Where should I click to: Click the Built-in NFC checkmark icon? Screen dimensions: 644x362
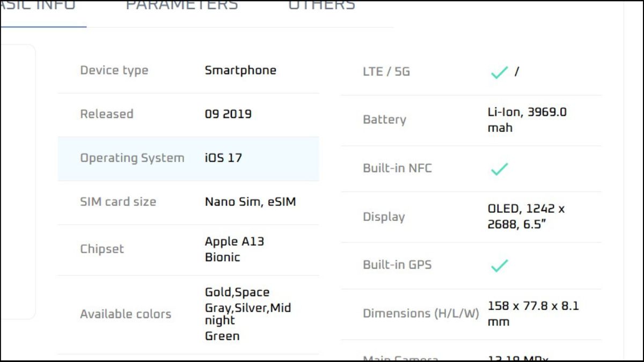(499, 169)
